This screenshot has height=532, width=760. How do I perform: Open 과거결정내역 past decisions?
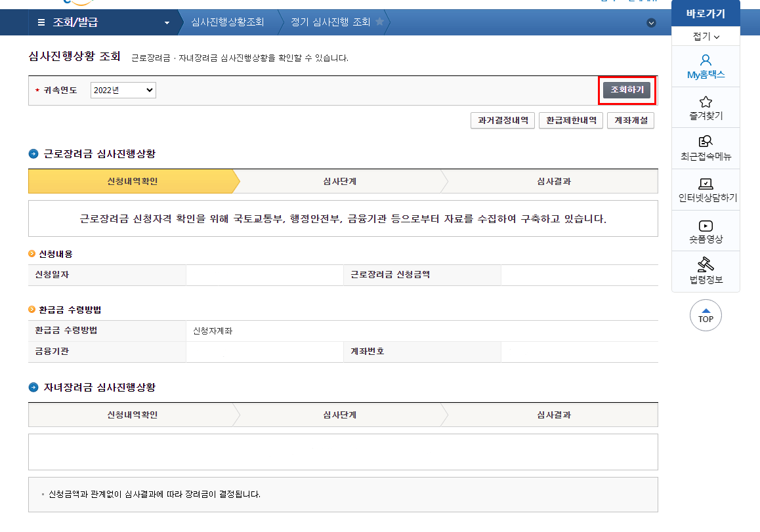click(502, 121)
